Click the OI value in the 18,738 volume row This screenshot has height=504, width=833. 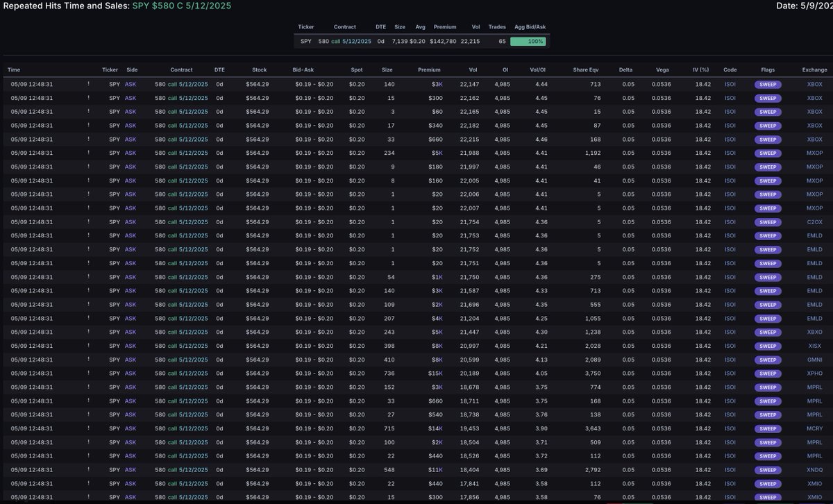point(501,414)
